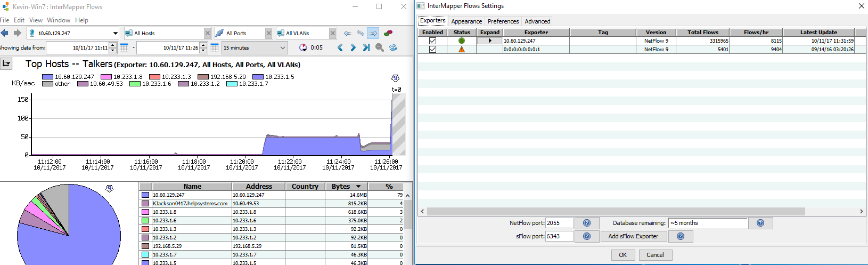This screenshot has width=868, height=265.
Task: Uncheck Enabled for exporter 0:0:0:0:0:0:0:1
Action: click(432, 49)
